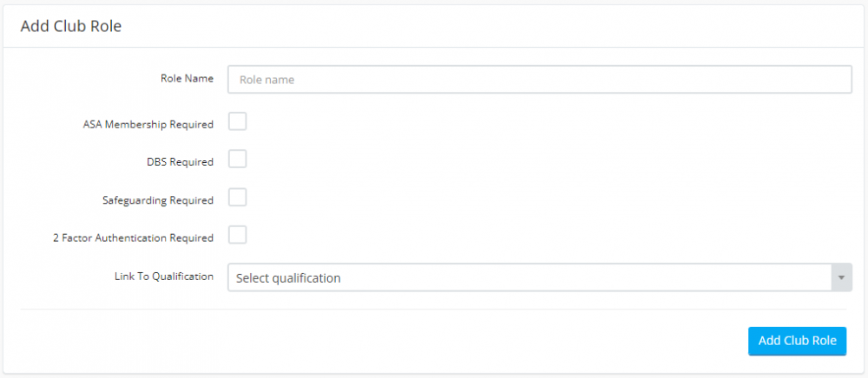Check the Safeguarding Required box

(x=237, y=197)
